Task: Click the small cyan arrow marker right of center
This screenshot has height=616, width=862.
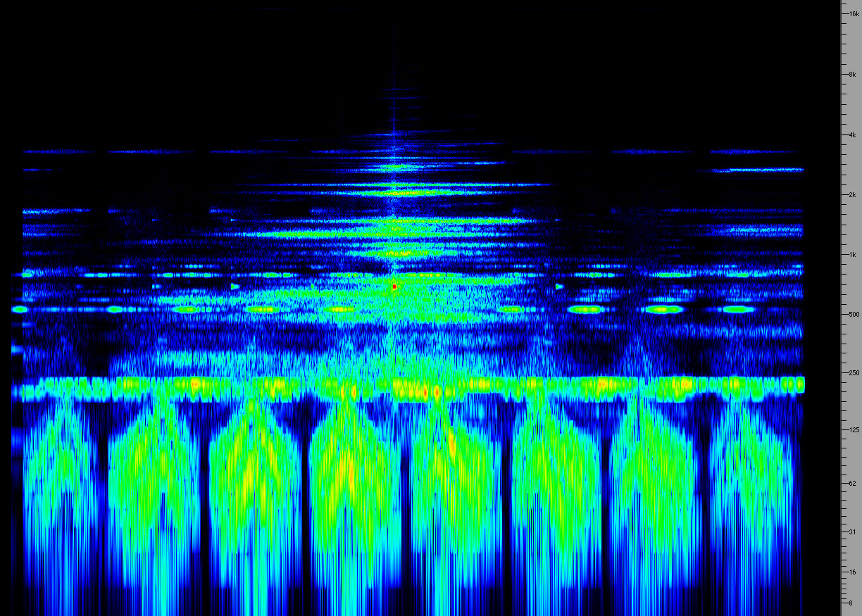Action: point(559,287)
